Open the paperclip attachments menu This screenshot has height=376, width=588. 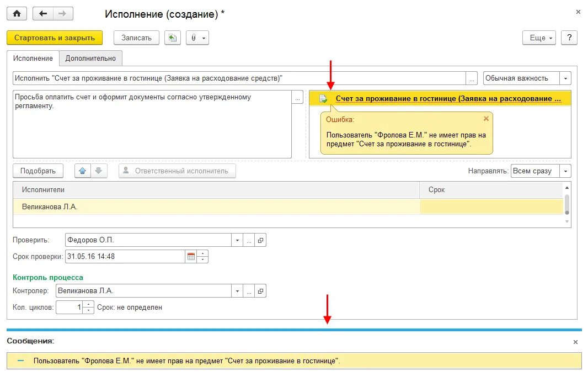coord(197,38)
